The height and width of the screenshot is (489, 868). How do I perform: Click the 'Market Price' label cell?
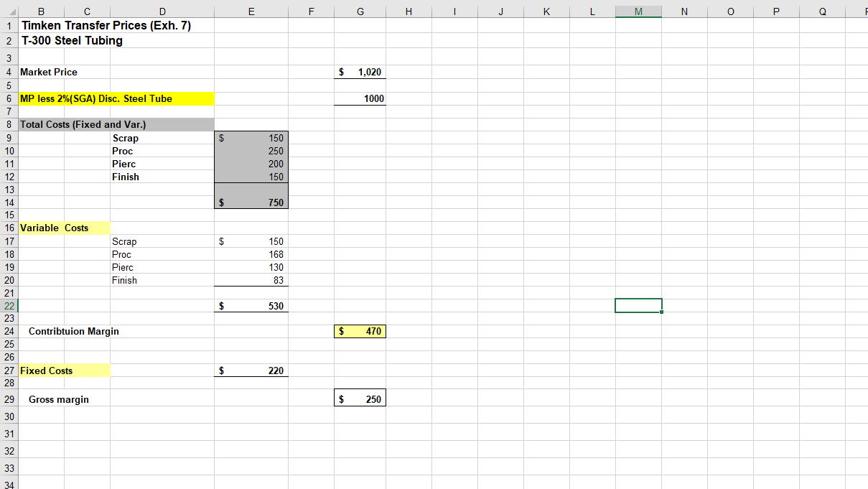pos(49,72)
